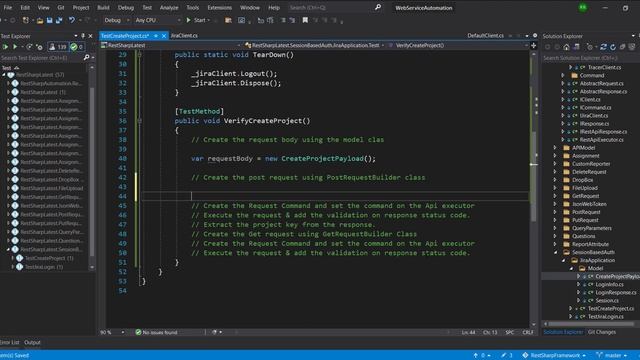Expand the Command folder in Solution Explorer
Image resolution: width=640 pixels, height=360 pixels.
(563, 76)
